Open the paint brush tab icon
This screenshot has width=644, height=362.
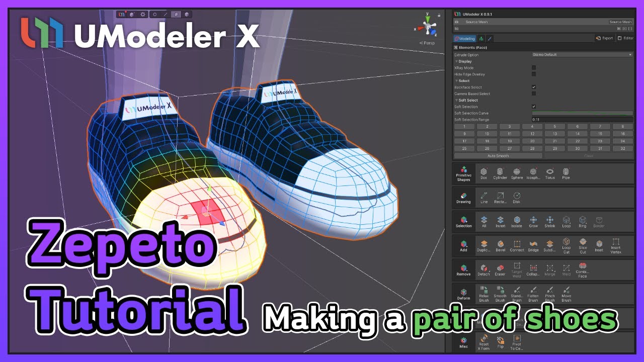(490, 38)
